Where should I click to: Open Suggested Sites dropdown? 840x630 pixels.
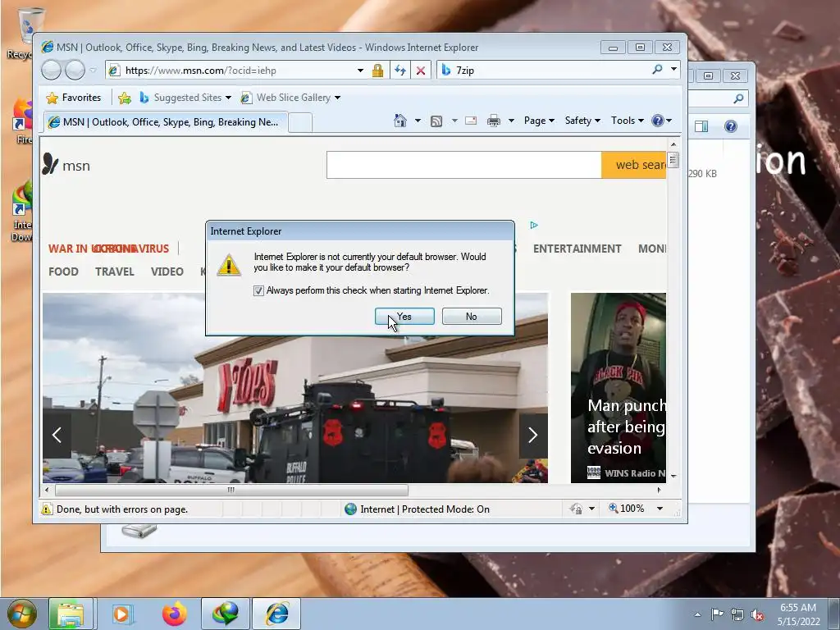click(x=185, y=98)
